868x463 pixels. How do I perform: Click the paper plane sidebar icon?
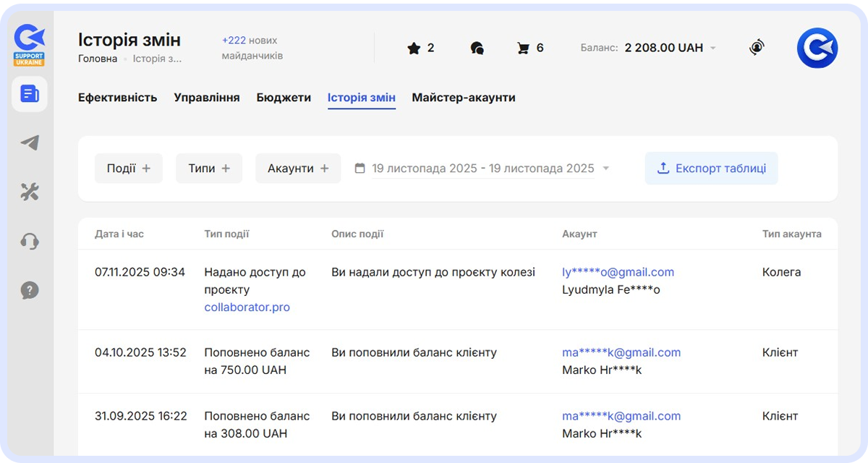30,143
